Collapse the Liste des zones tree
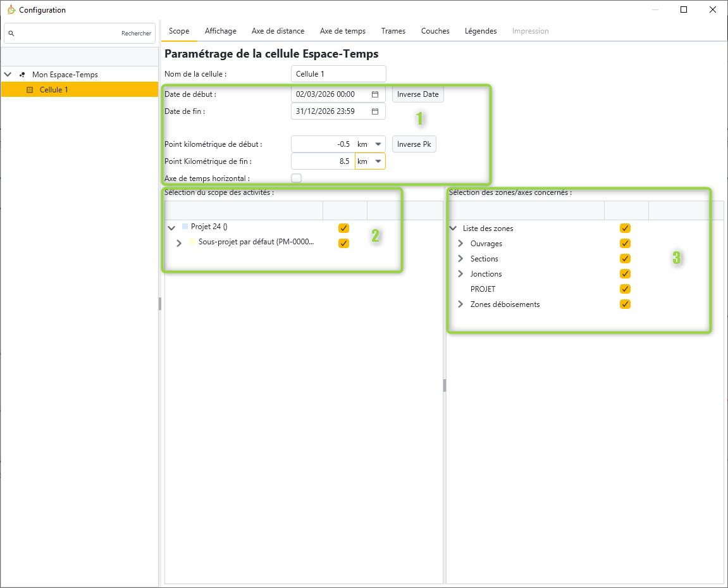The image size is (728, 588). tap(453, 228)
